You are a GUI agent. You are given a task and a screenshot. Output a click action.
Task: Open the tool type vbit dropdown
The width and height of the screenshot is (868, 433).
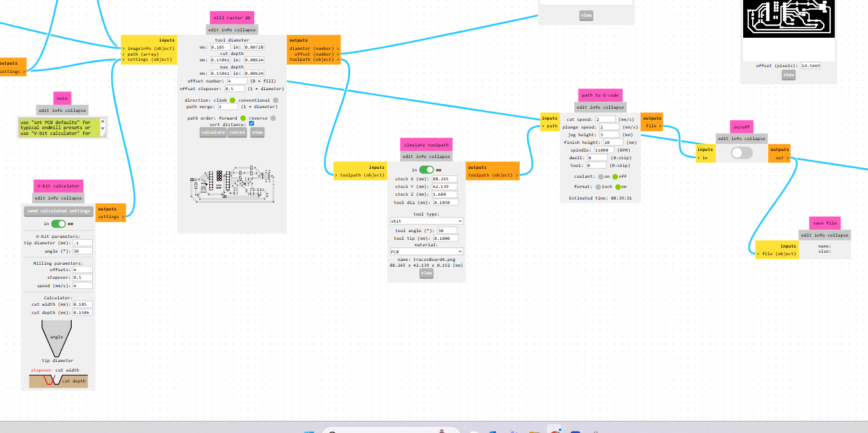click(x=426, y=221)
